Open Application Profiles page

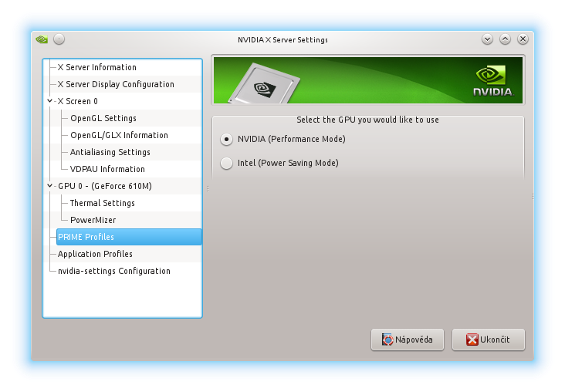(95, 254)
